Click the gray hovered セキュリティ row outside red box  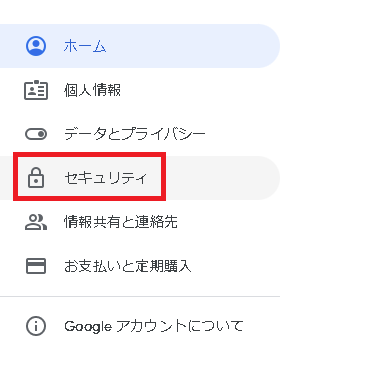point(222,178)
